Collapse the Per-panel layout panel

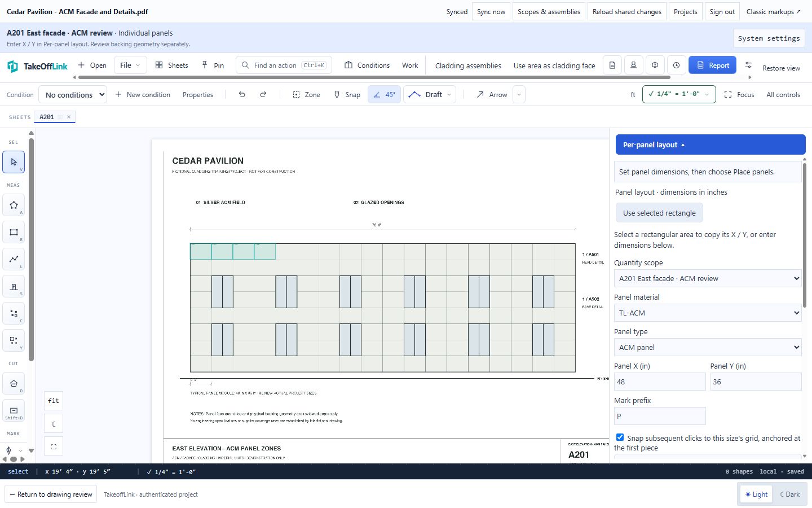(710, 144)
